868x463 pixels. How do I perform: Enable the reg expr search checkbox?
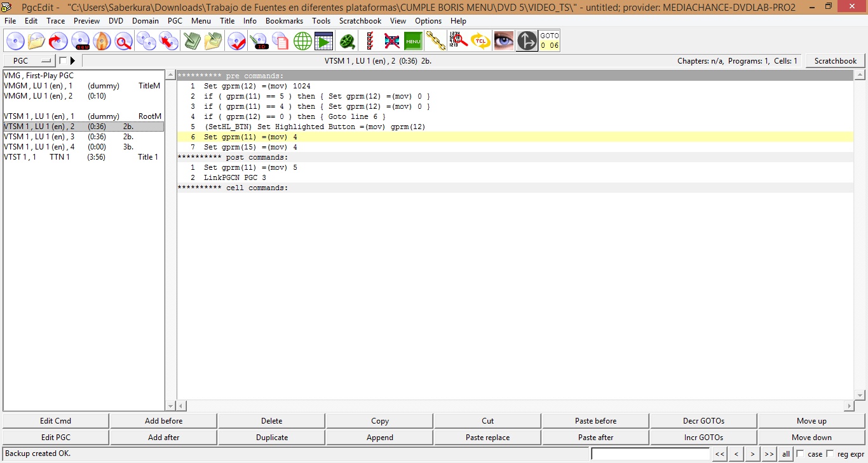click(830, 453)
